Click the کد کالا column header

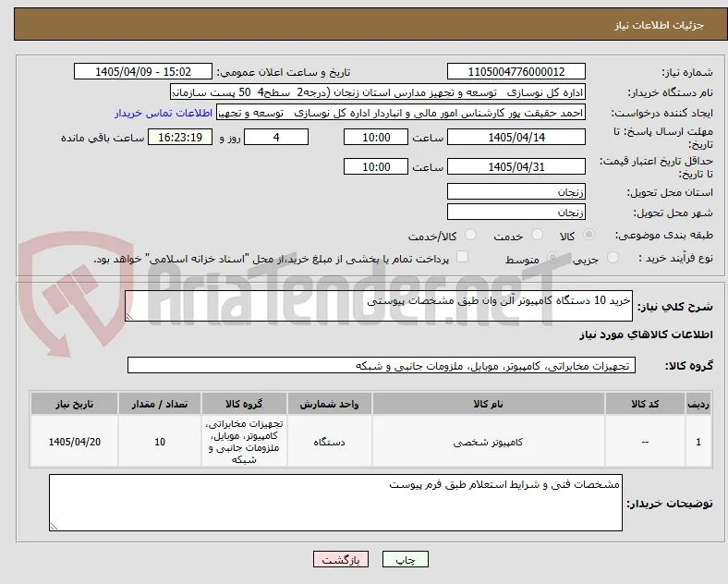[x=645, y=404]
